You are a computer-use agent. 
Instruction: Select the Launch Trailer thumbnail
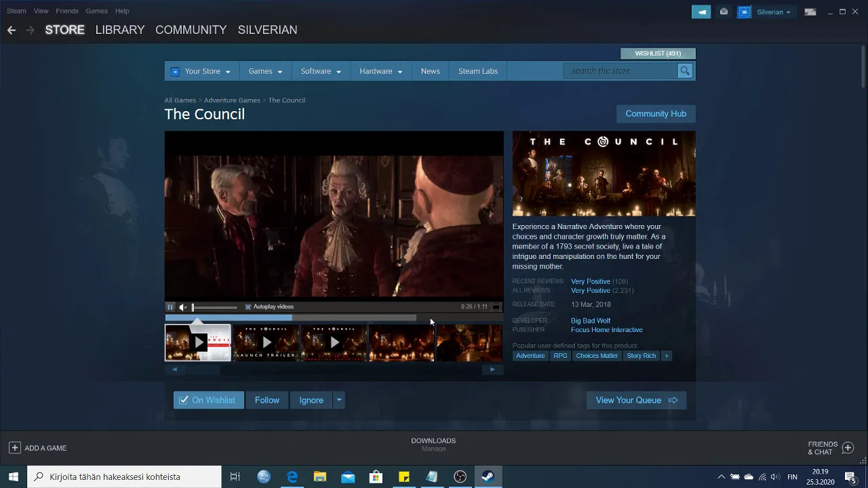(266, 343)
